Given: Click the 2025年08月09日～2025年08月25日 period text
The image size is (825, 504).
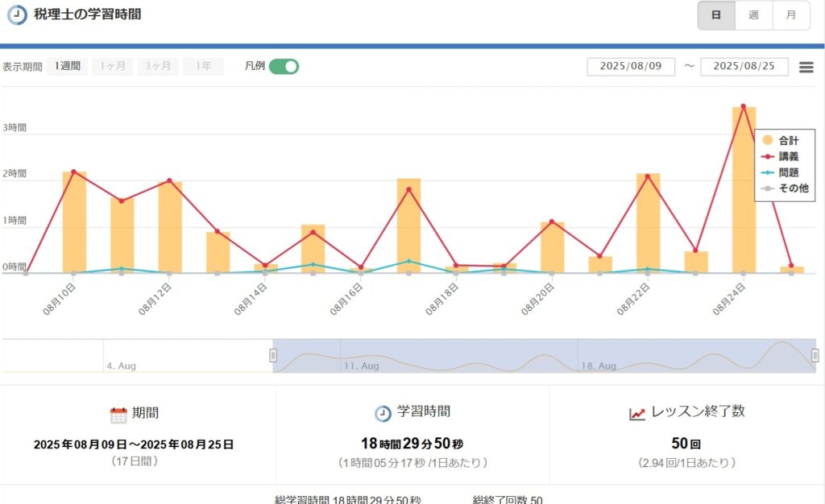Looking at the screenshot, I should coord(134,444).
